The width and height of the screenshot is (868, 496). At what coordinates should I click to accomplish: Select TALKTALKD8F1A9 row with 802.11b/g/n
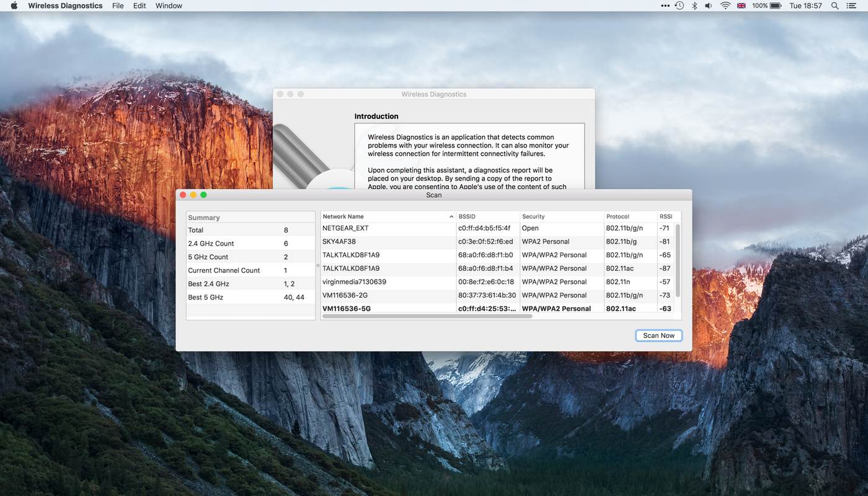coord(497,255)
